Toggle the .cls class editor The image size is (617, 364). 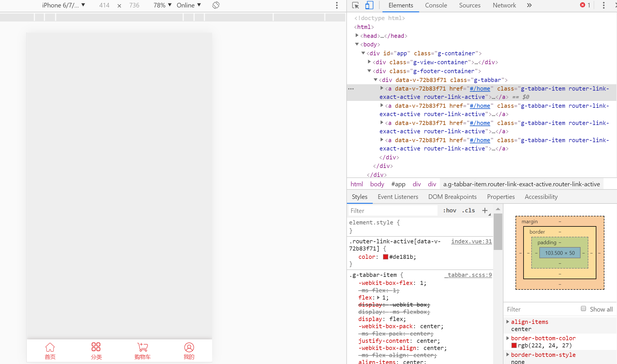point(470,211)
